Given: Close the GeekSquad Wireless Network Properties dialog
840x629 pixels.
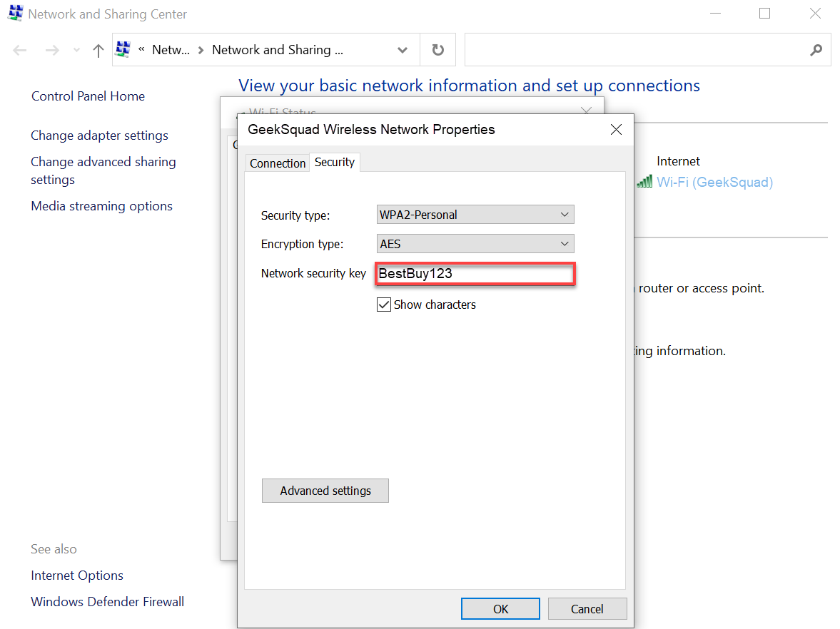Looking at the screenshot, I should (616, 129).
